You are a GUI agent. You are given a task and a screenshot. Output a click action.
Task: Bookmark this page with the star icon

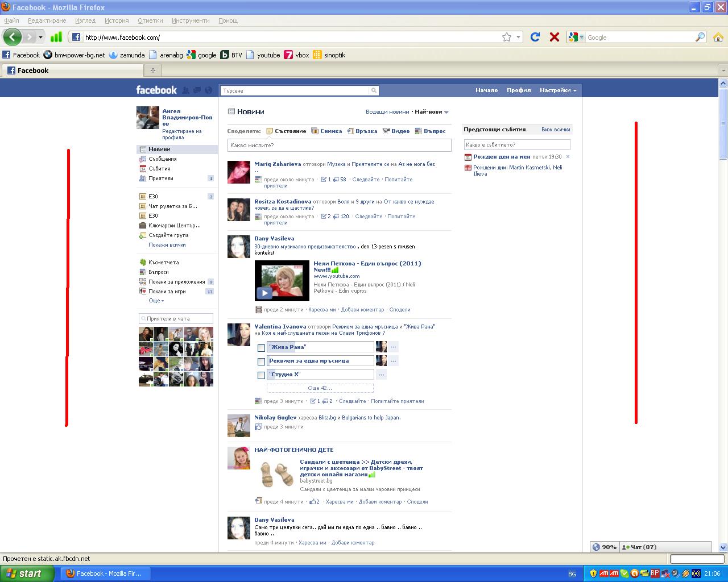point(507,37)
